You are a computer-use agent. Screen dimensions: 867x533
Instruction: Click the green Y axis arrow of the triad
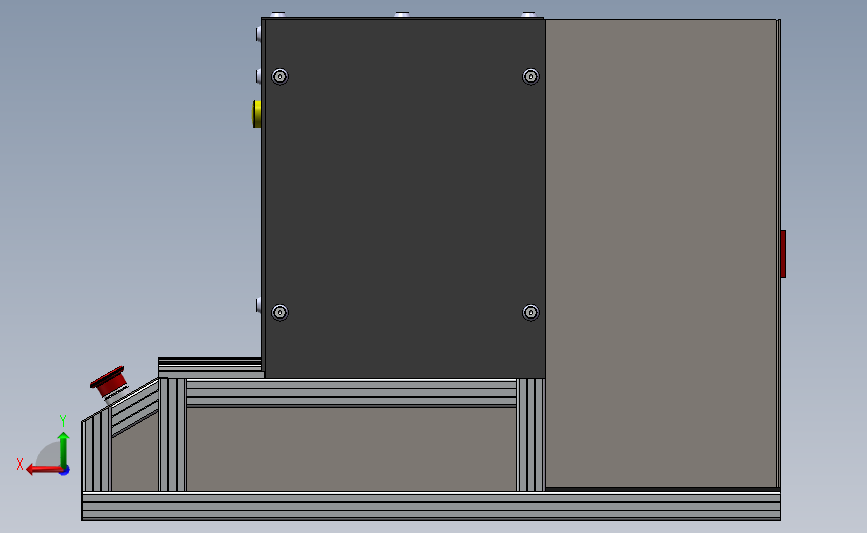tap(64, 449)
